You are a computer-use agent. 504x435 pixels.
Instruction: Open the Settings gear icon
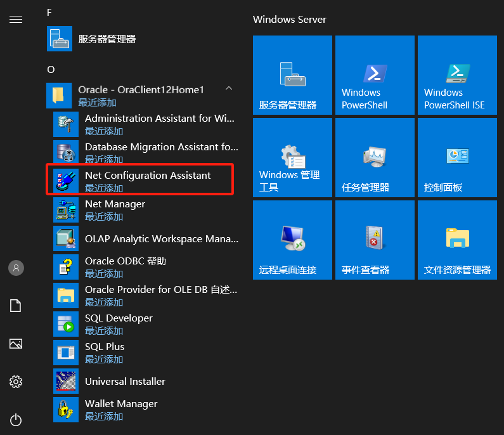click(x=16, y=382)
